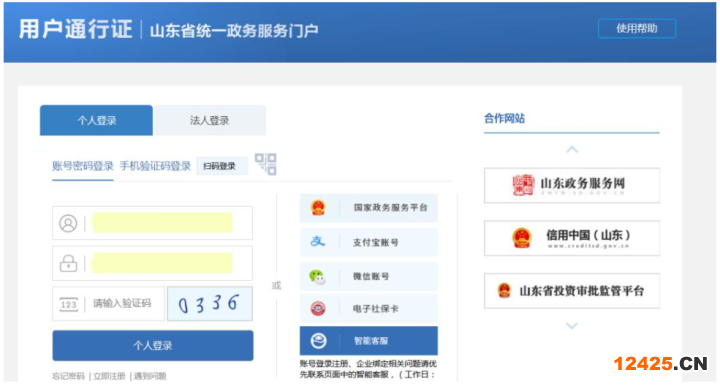Image resolution: width=720 pixels, height=386 pixels.
Task: Click the 山东省统一政务服务门户 header text
Action: tap(234, 31)
